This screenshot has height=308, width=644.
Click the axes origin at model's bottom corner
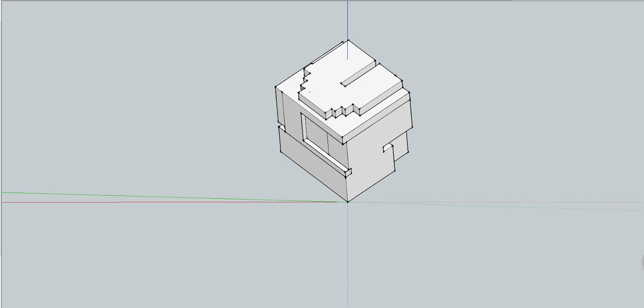coord(348,202)
